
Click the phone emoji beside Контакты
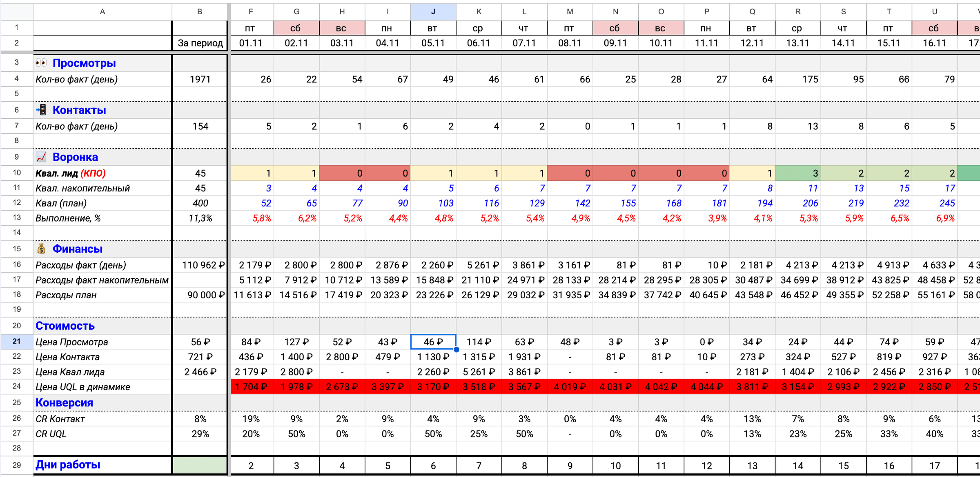pyautogui.click(x=41, y=110)
